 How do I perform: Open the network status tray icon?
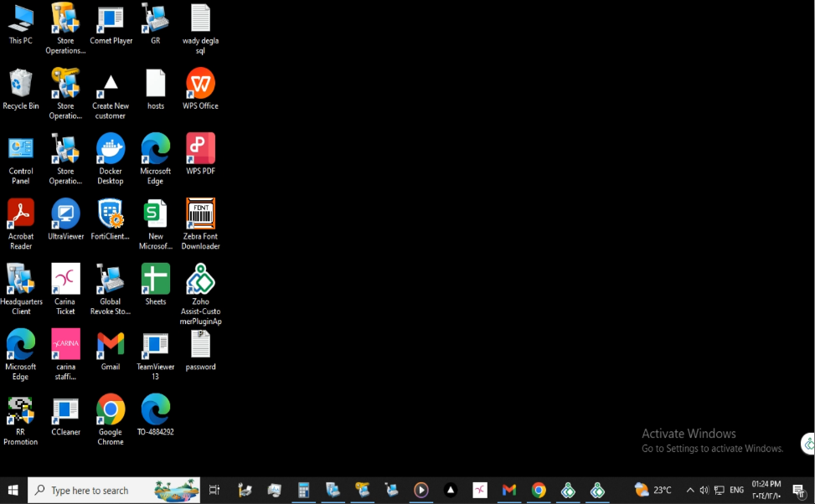pos(720,490)
